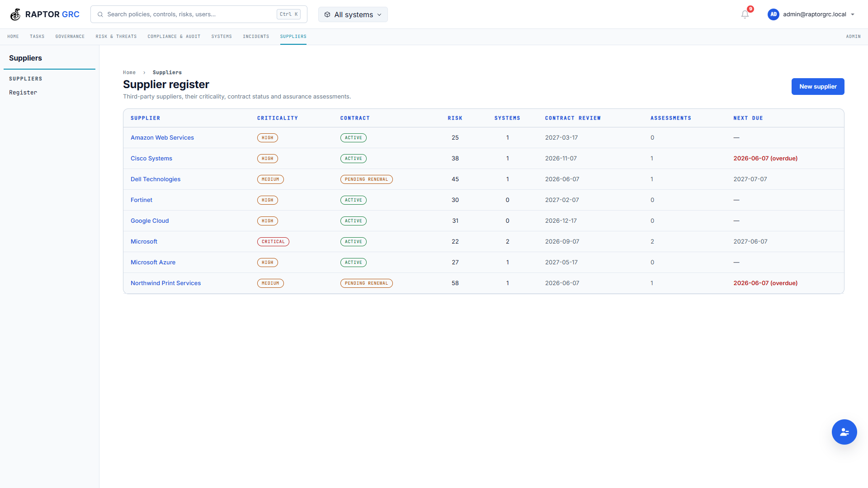This screenshot has height=488, width=868.
Task: Click Dell next due date 2027-07-07
Action: tap(750, 179)
